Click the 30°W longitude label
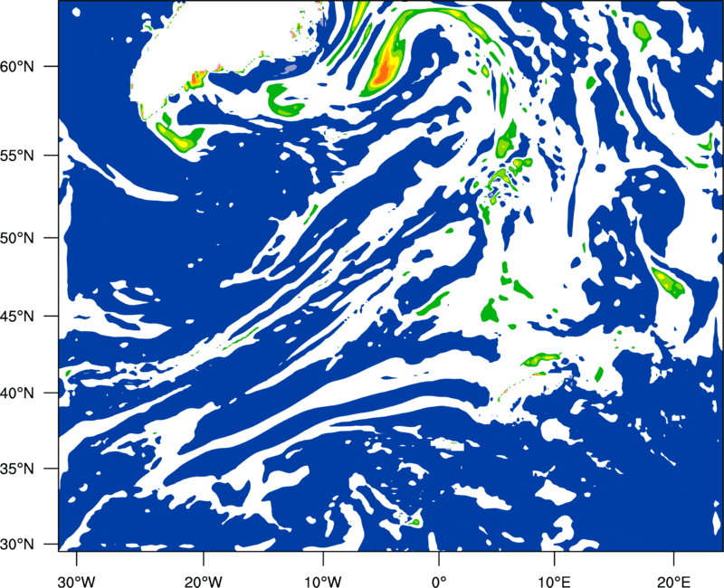This screenshot has height=588, width=724. 77,582
